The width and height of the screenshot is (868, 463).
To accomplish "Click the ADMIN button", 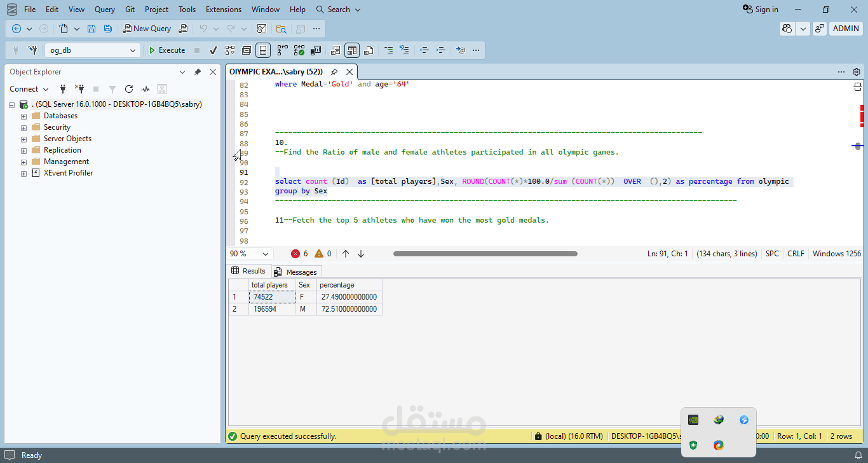I will tap(846, 29).
